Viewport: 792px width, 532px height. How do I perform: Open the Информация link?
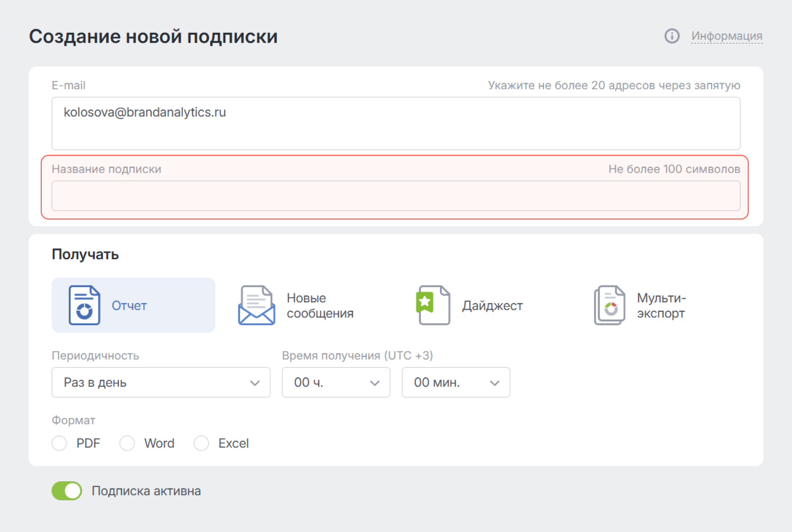[727, 36]
